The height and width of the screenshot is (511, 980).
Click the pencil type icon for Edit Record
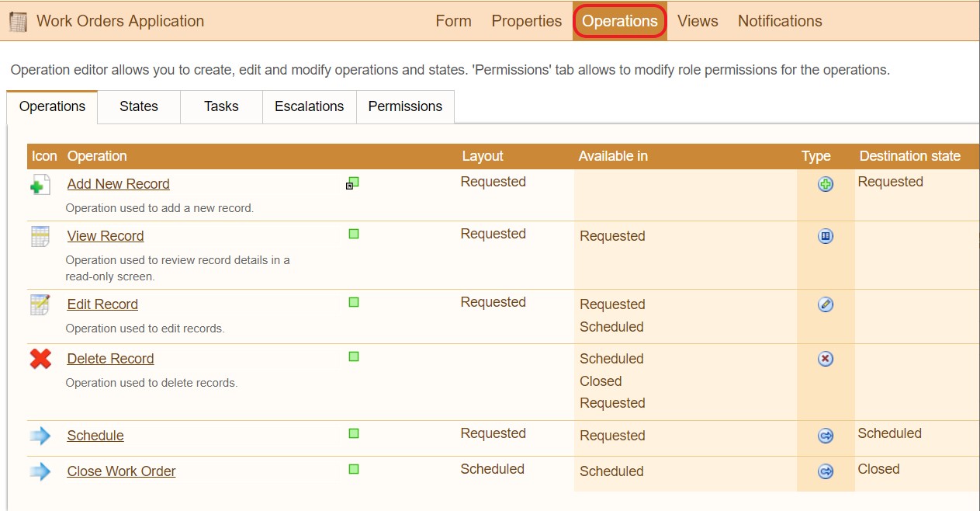tap(826, 304)
